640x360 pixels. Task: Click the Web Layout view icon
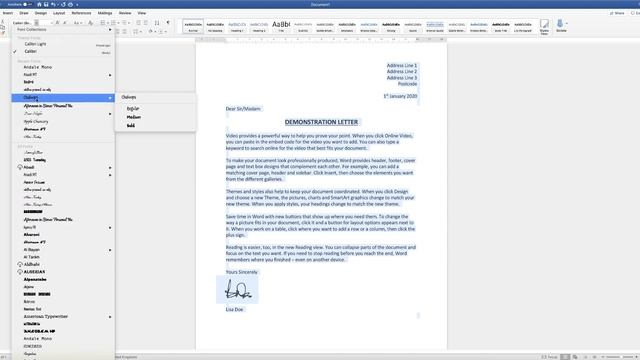click(x=575, y=357)
